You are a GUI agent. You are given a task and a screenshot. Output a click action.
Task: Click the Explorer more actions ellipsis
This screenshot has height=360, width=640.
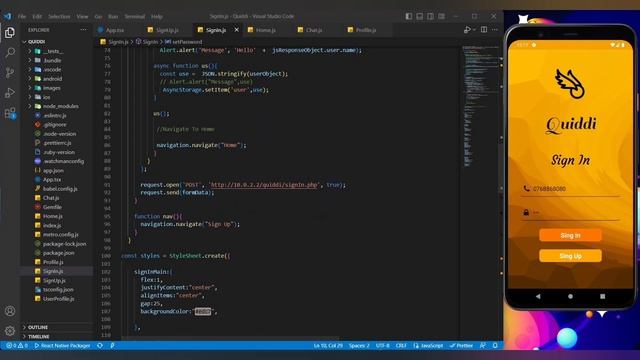pos(83,30)
